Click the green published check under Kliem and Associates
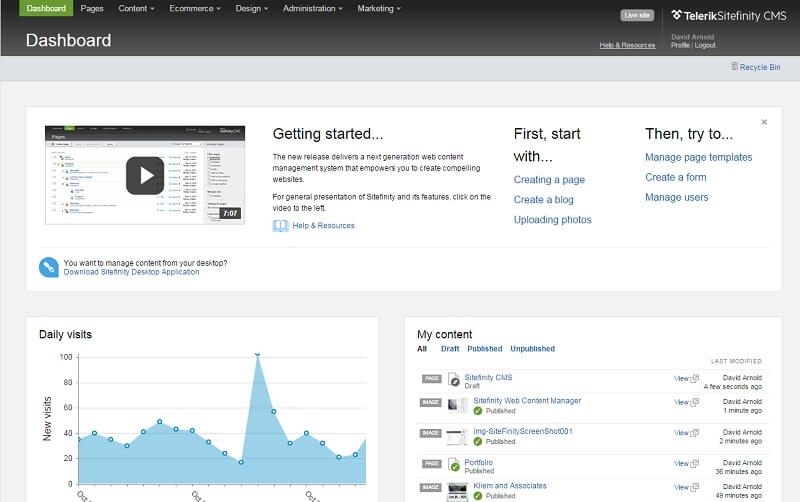Viewport: 800px width, 502px height. (478, 496)
